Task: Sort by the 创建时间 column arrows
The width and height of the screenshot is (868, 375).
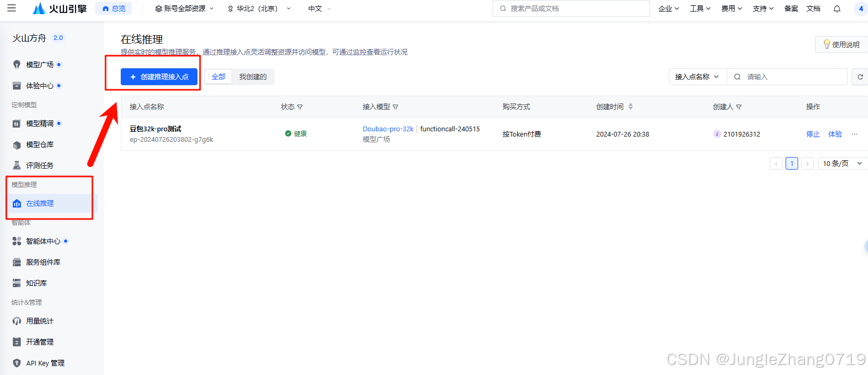Action: [x=631, y=107]
